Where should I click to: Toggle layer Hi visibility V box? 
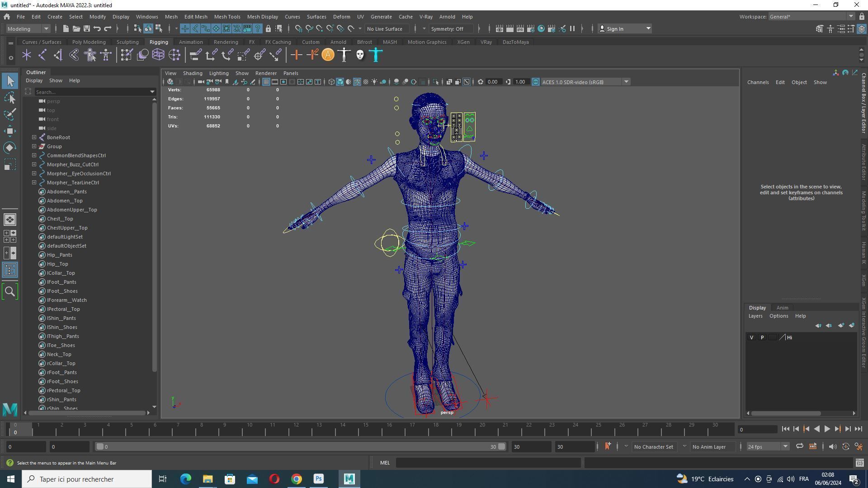(x=751, y=338)
